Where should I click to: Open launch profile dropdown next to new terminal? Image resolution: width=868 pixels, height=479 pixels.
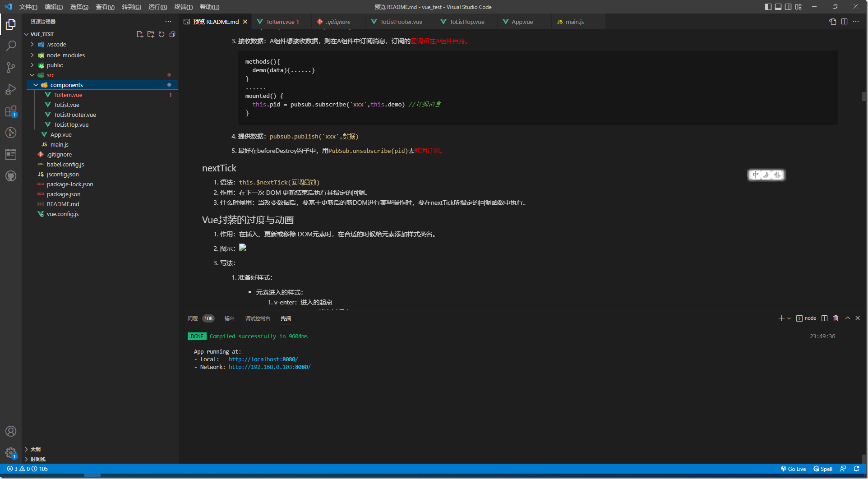pos(789,318)
